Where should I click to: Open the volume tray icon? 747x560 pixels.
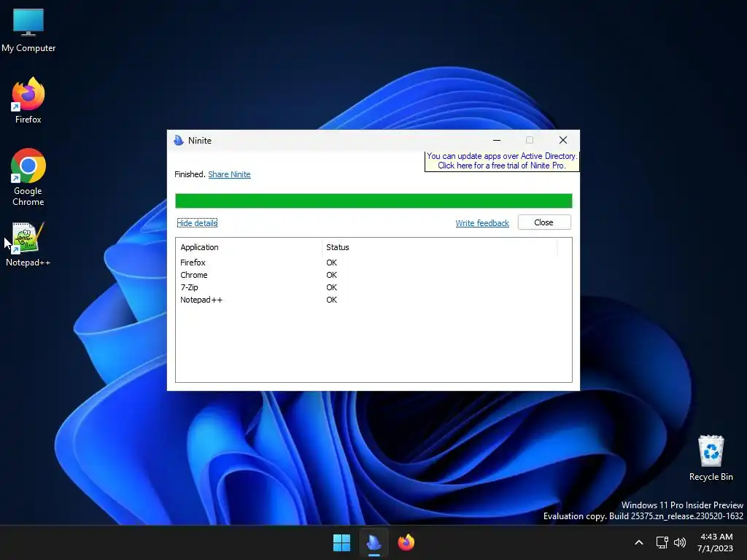(x=680, y=542)
